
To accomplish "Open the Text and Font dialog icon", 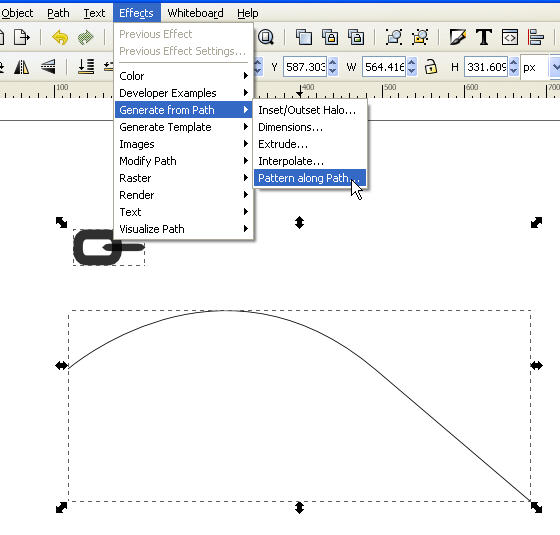I will point(484,37).
